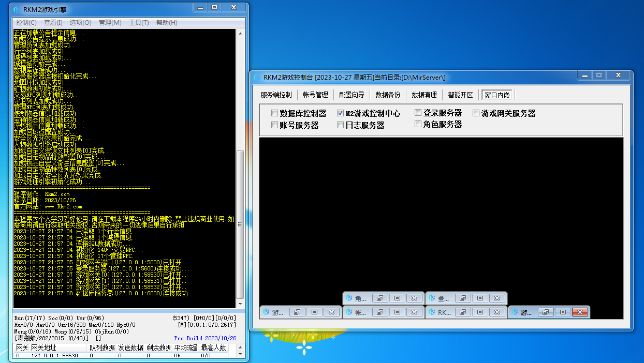Uncheck the M2游戏控制中心 checkbox
Screen dimensions: 644x363
point(341,113)
